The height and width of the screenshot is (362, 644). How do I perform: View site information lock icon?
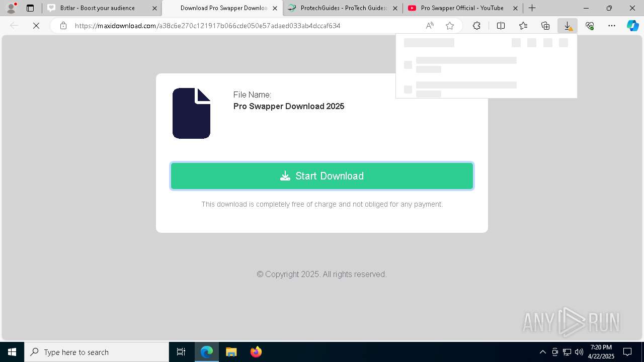pos(63,26)
